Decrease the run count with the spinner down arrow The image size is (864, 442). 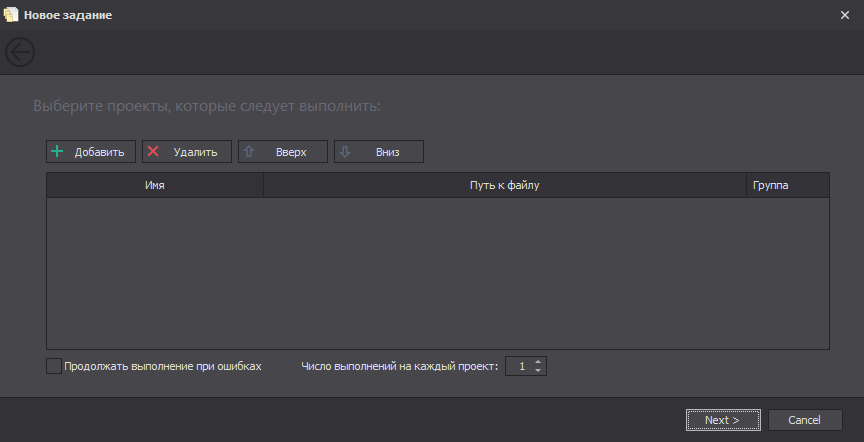[538, 371]
